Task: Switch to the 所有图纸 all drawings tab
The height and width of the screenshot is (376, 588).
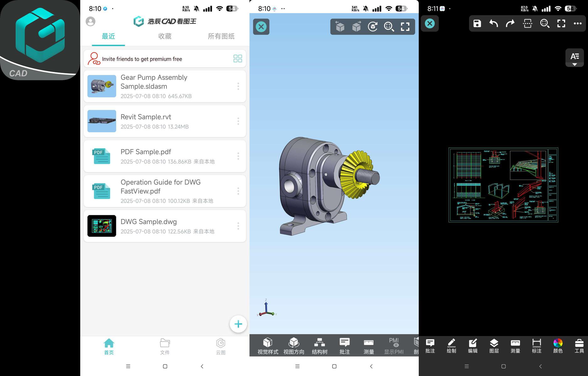Action: coord(221,36)
